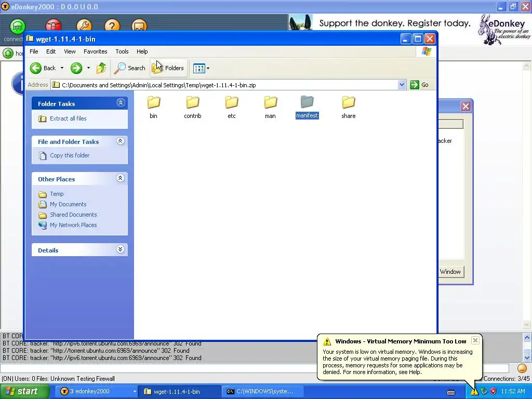
Task: Open the View menu
Action: pos(70,51)
